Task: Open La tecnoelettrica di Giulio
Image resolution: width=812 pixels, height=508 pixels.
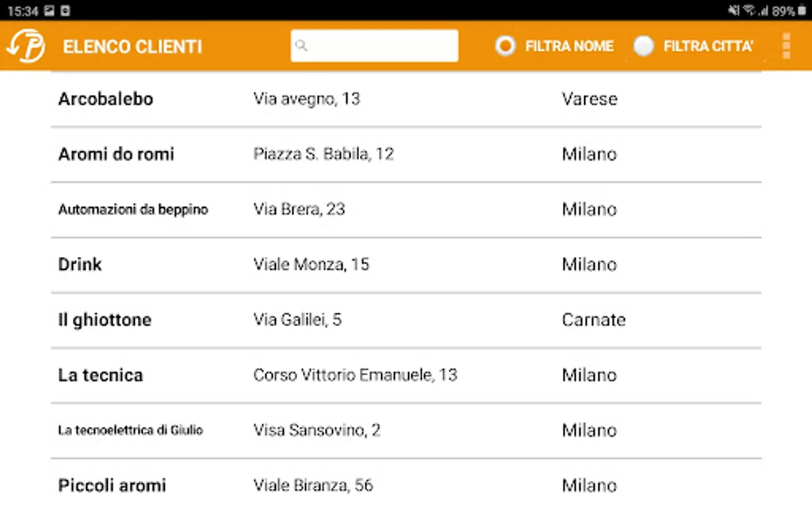Action: point(130,431)
